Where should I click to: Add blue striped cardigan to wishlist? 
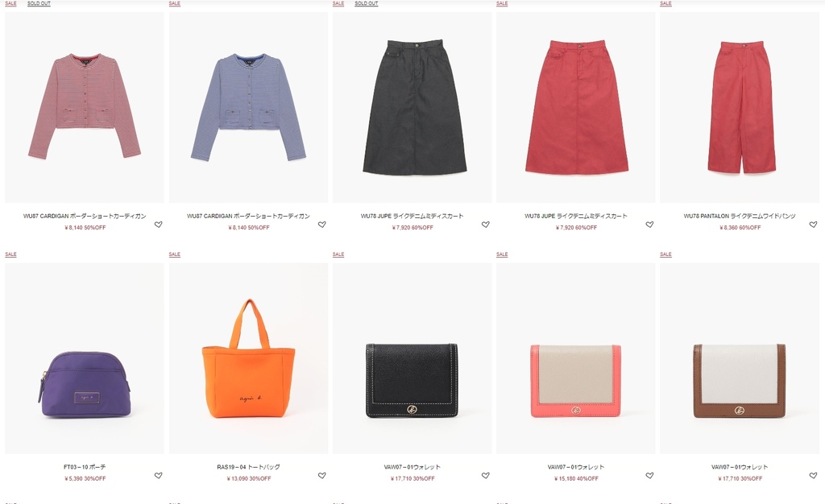(321, 225)
